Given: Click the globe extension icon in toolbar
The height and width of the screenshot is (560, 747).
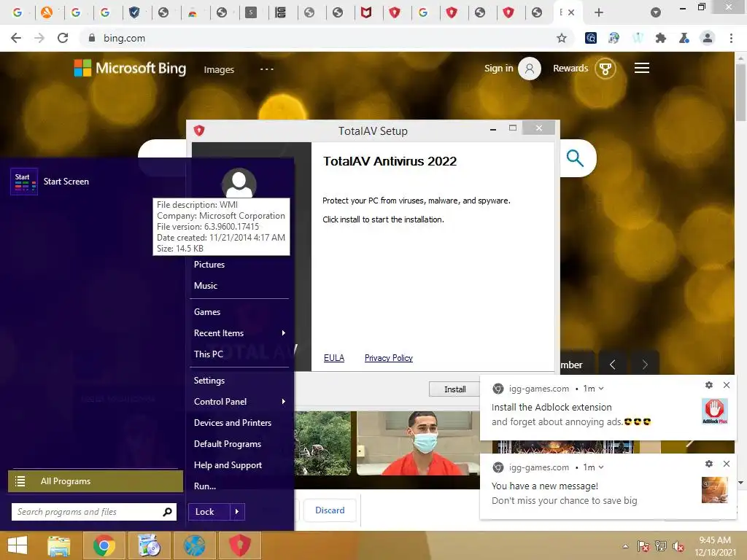Looking at the screenshot, I should 614,38.
